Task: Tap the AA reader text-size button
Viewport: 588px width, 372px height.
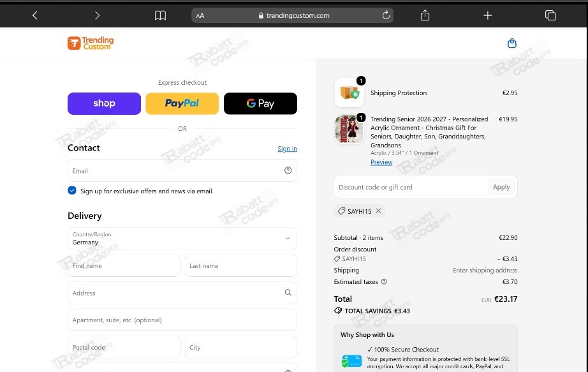Action: pyautogui.click(x=200, y=15)
